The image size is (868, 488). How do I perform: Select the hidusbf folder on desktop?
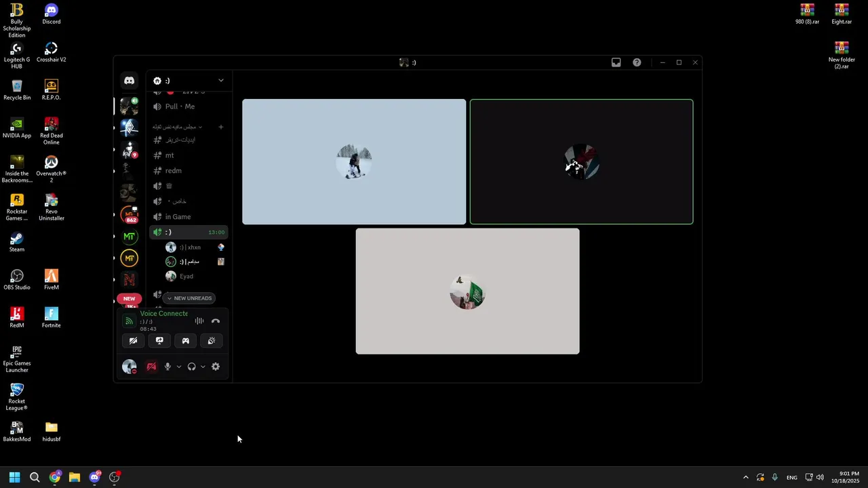(x=52, y=432)
